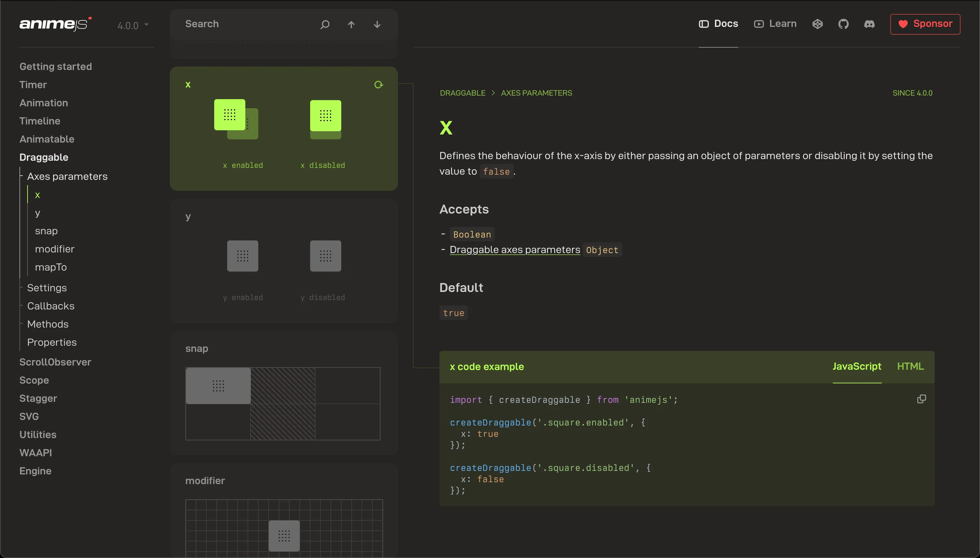Open SVG section in sidebar
This screenshot has height=558, width=980.
29,417
